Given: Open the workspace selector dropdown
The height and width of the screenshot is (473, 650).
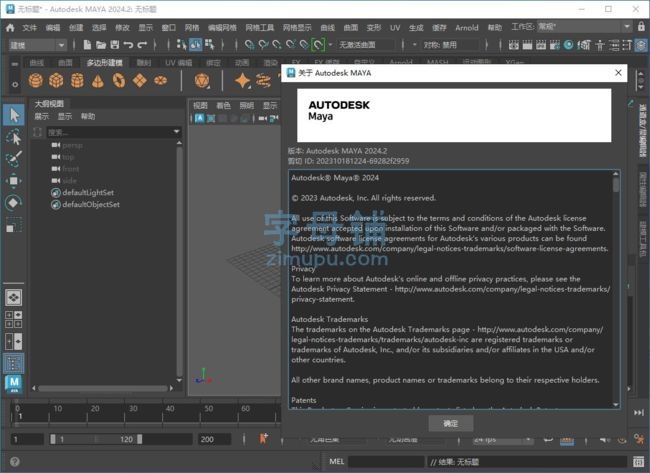Looking at the screenshot, I should click(x=584, y=27).
